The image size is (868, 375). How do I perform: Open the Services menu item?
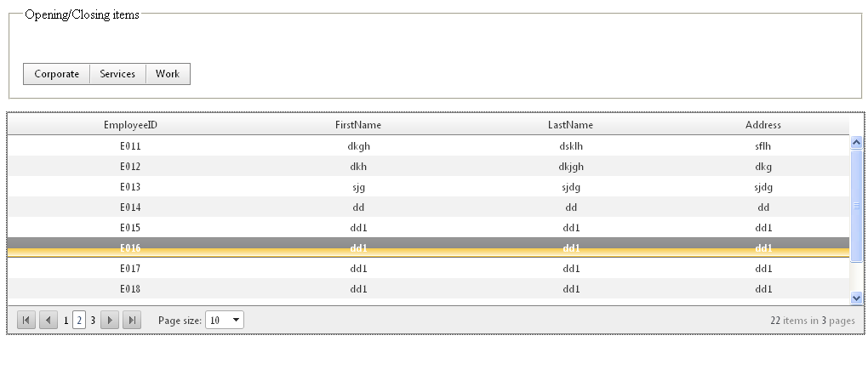117,74
